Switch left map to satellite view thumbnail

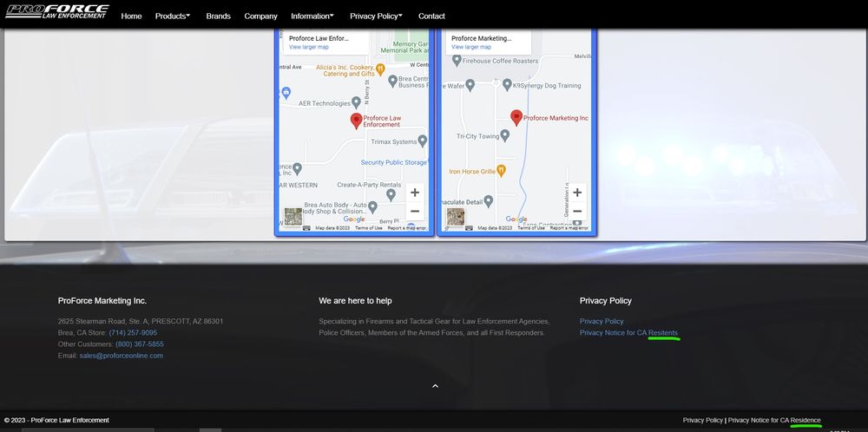pos(293,217)
